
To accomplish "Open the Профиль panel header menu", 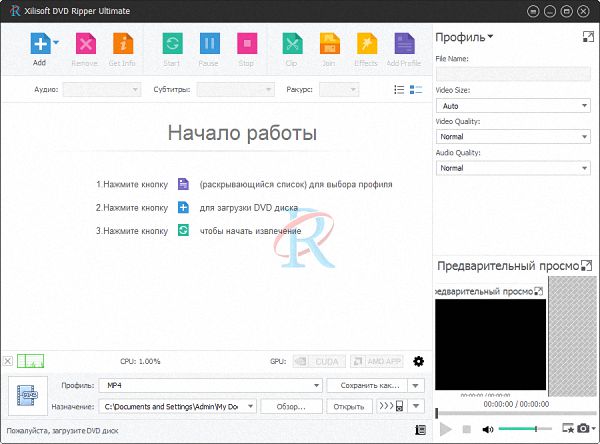I will click(464, 37).
